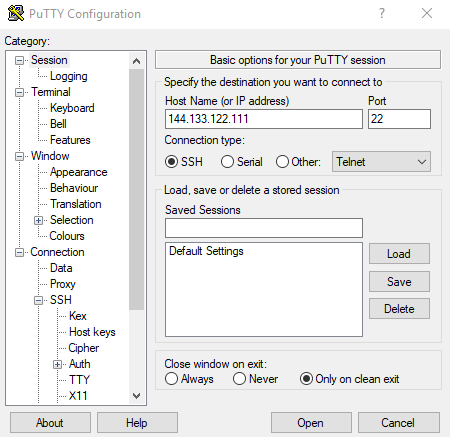Collapse the Window tree node
Screen dimensions: 450x437
[20, 157]
